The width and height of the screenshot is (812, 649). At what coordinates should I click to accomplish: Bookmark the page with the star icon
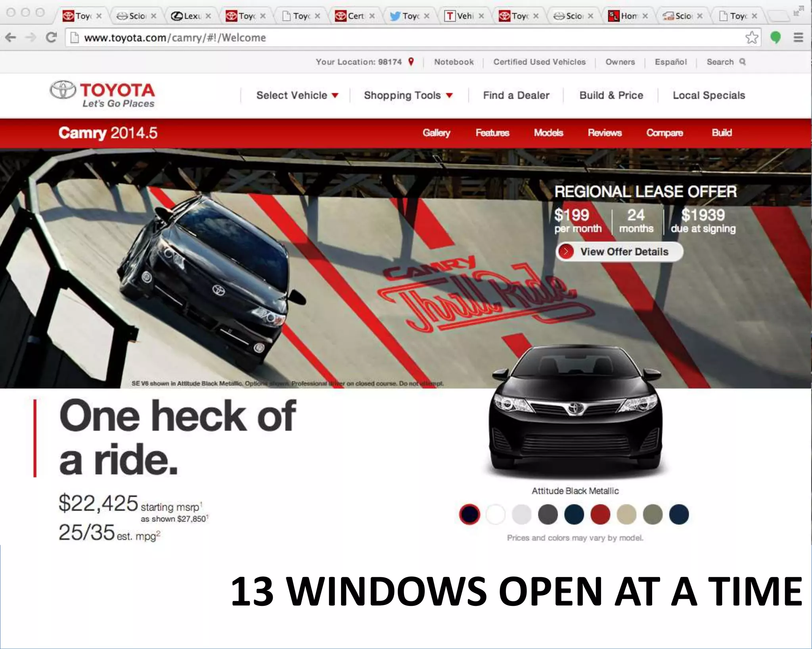[751, 38]
